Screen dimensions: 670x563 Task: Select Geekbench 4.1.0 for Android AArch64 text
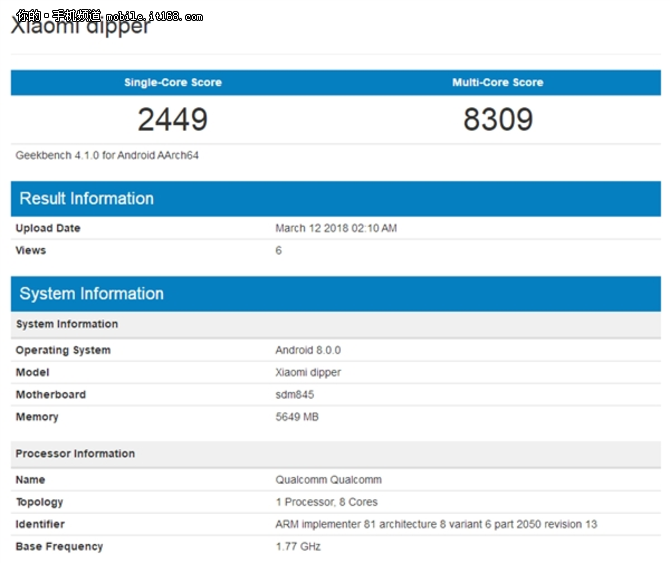107,155
